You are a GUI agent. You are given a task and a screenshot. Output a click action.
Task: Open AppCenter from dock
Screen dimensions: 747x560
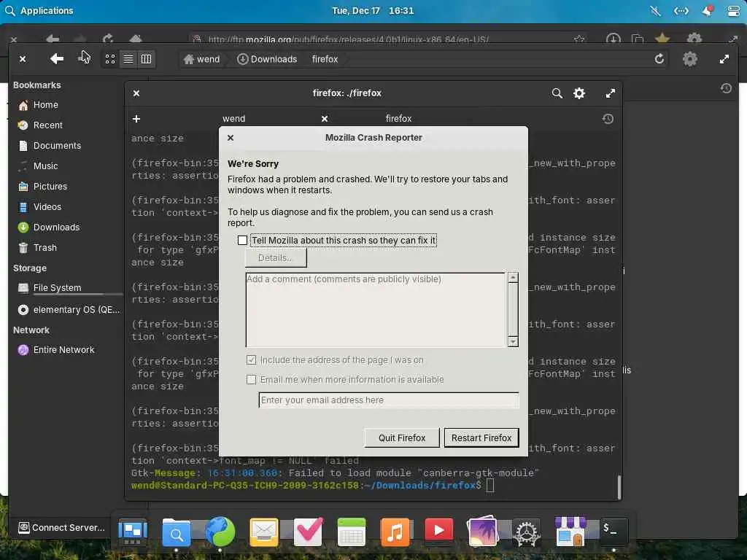click(x=570, y=531)
